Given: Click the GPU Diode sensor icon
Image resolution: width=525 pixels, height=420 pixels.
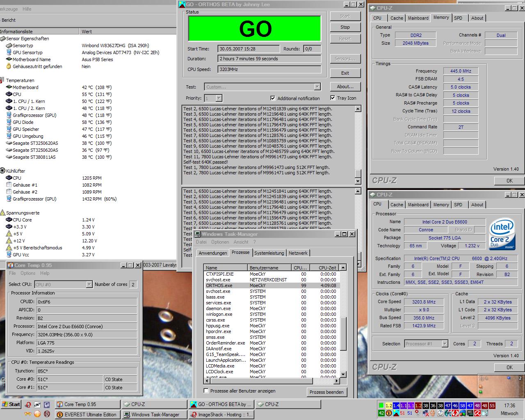Looking at the screenshot, I should [9, 122].
